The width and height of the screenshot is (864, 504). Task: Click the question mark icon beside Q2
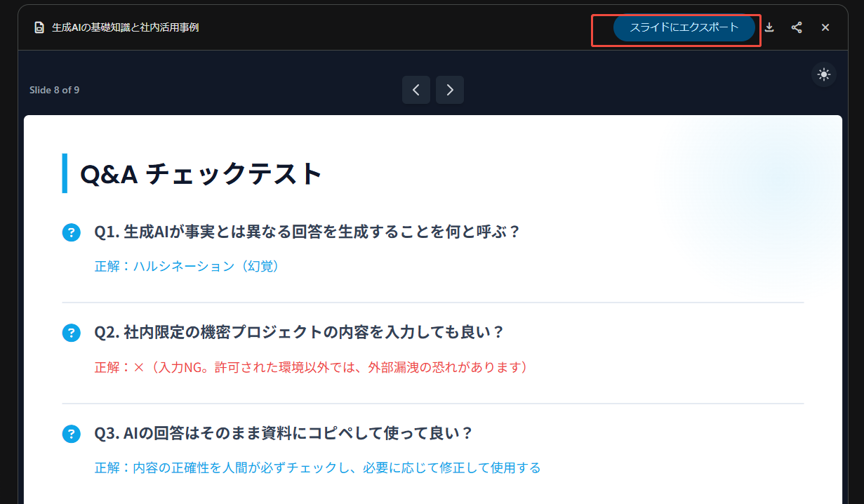click(x=72, y=333)
